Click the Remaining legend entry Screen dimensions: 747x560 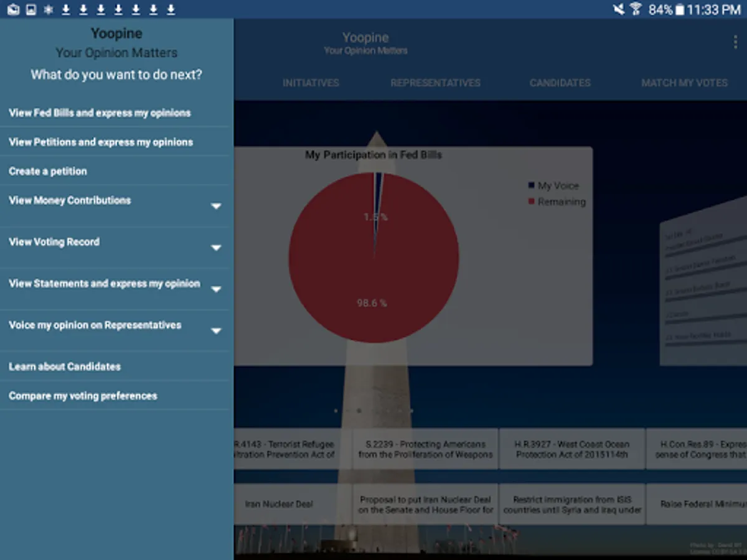(557, 202)
